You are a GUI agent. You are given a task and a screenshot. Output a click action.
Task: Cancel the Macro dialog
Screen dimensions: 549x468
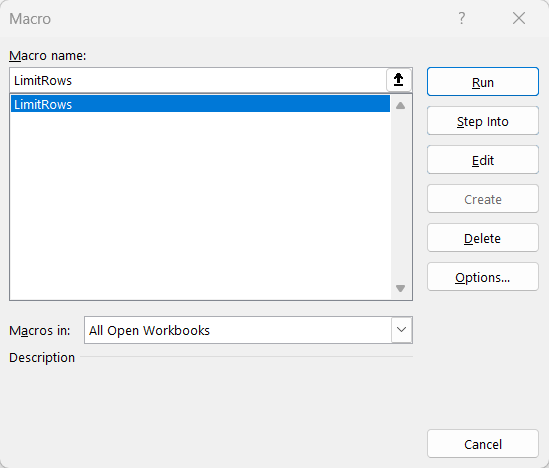click(483, 444)
